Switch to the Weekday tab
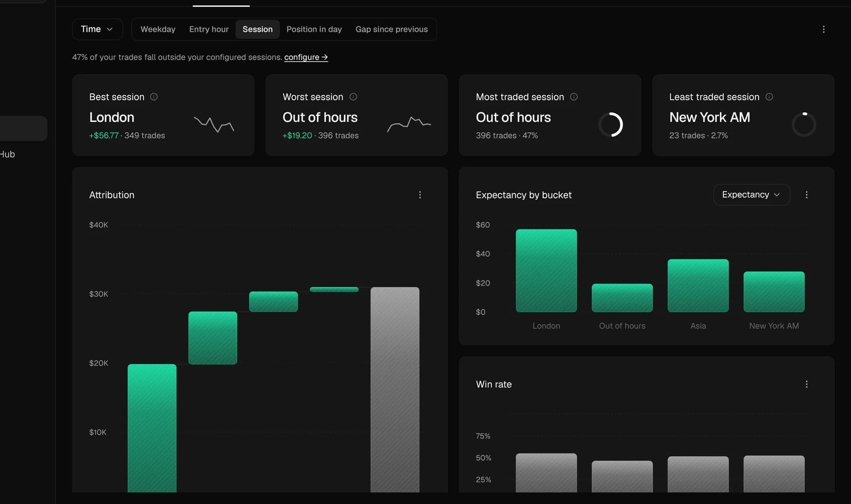 (158, 29)
